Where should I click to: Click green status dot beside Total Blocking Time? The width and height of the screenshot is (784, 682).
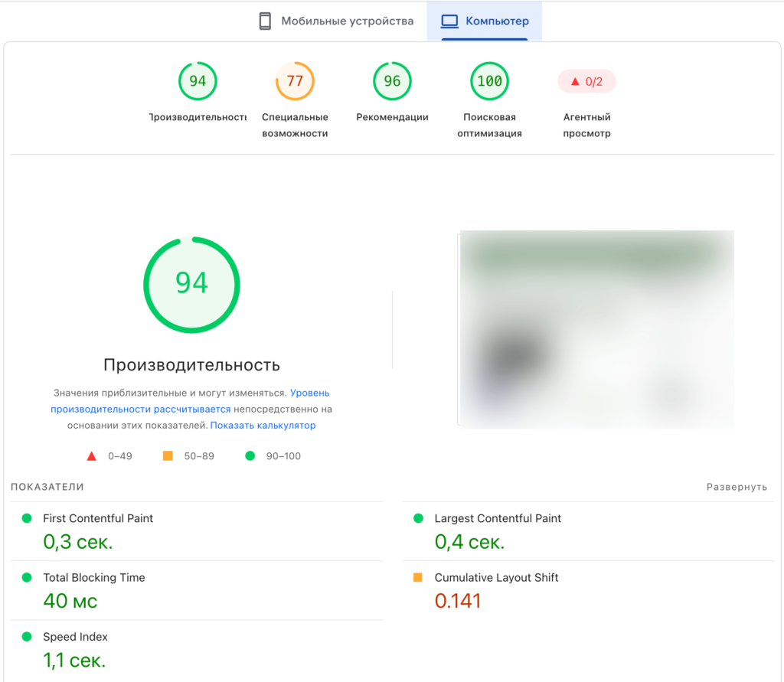(x=27, y=577)
